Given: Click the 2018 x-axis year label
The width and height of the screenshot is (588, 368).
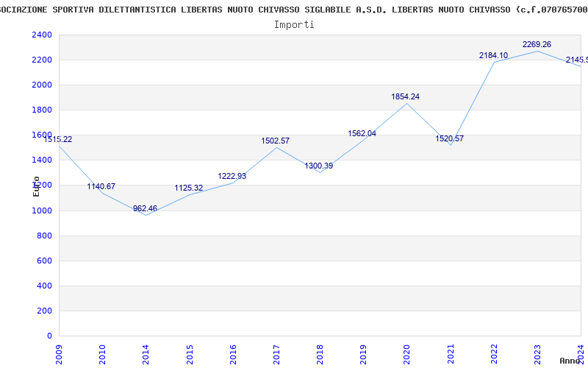Looking at the screenshot, I should click(x=320, y=355).
